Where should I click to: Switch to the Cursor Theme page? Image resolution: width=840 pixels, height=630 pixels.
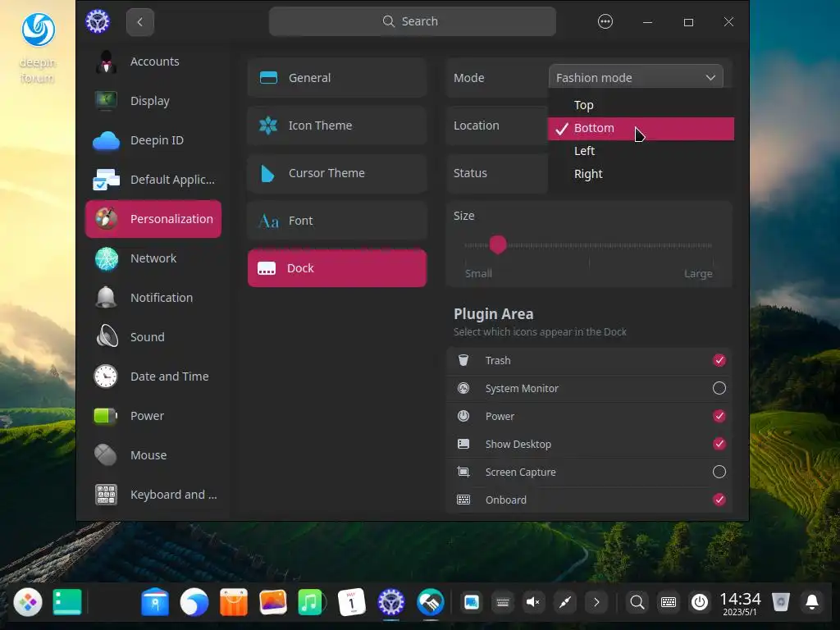pyautogui.click(x=337, y=173)
